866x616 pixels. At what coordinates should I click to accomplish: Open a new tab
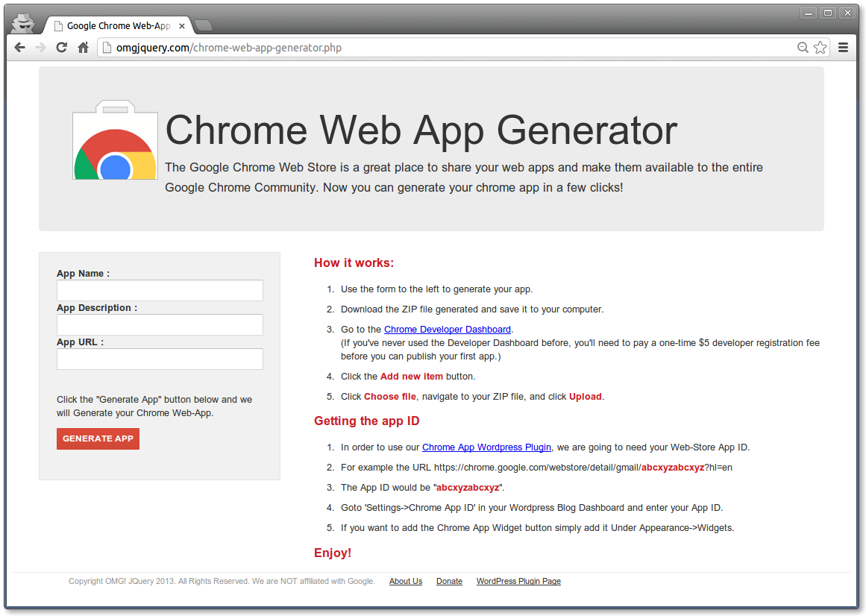click(x=204, y=25)
